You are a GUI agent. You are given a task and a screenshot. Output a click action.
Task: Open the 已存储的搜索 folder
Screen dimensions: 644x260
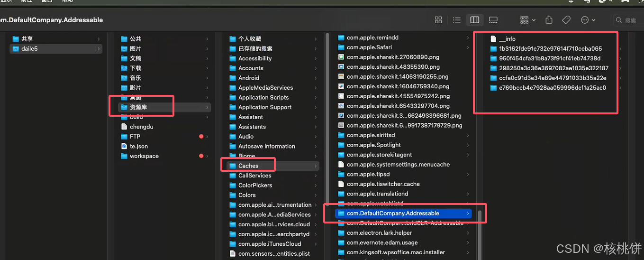pos(272,48)
